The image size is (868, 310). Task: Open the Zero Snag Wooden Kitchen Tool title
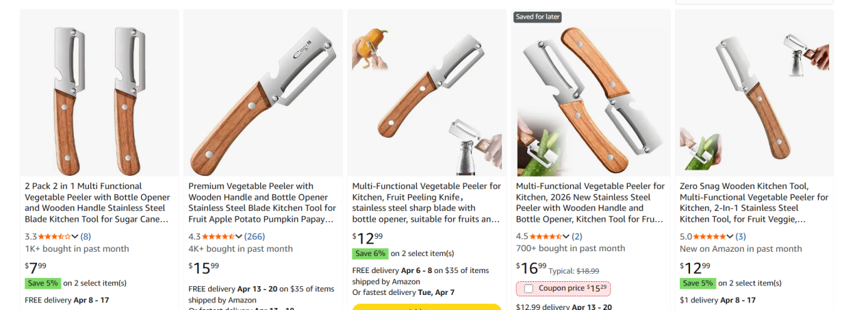[x=754, y=203]
